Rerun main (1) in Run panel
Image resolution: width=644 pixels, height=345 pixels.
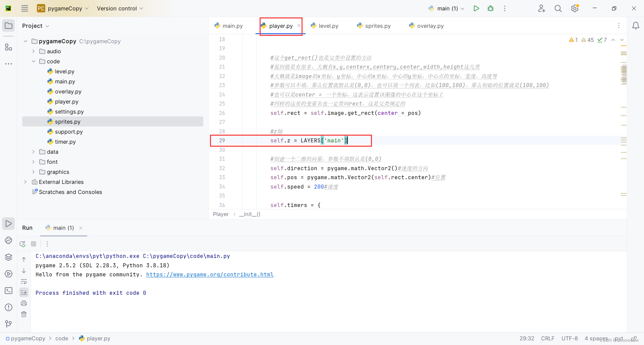pyautogui.click(x=22, y=244)
